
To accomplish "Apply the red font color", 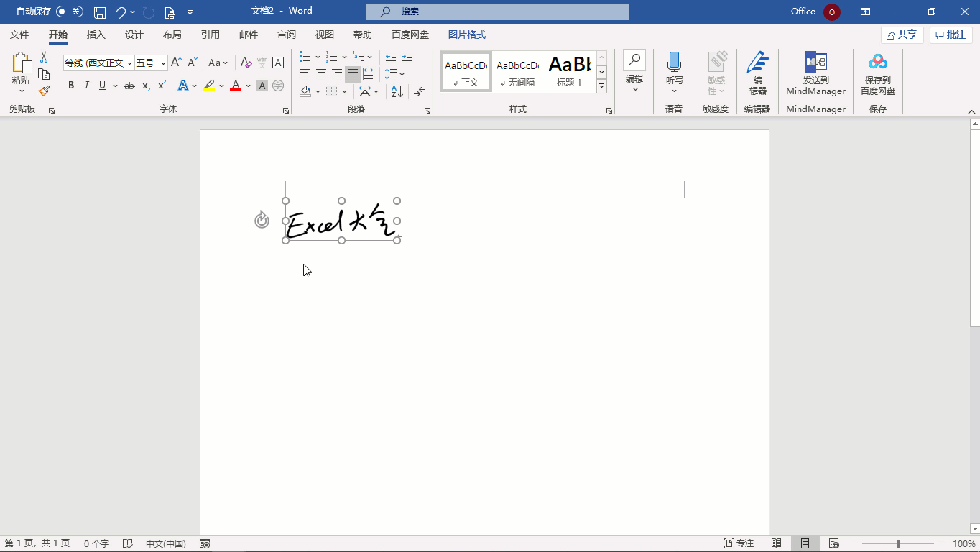I will coord(235,86).
